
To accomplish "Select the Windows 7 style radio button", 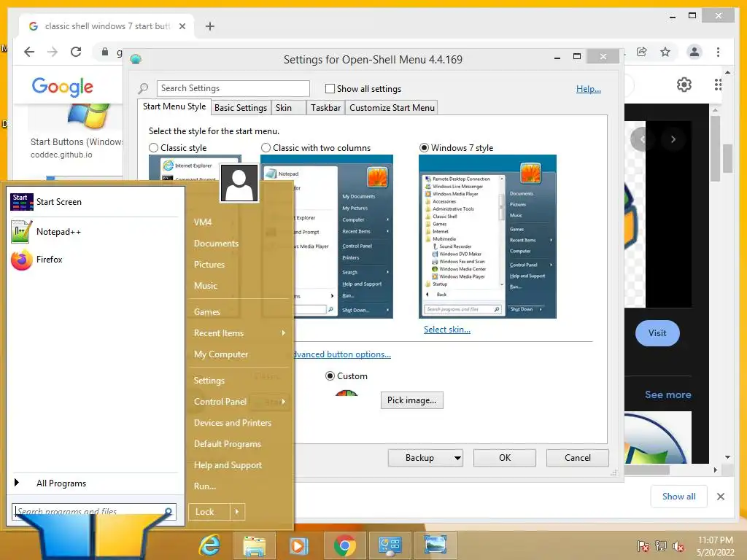I will pos(424,147).
